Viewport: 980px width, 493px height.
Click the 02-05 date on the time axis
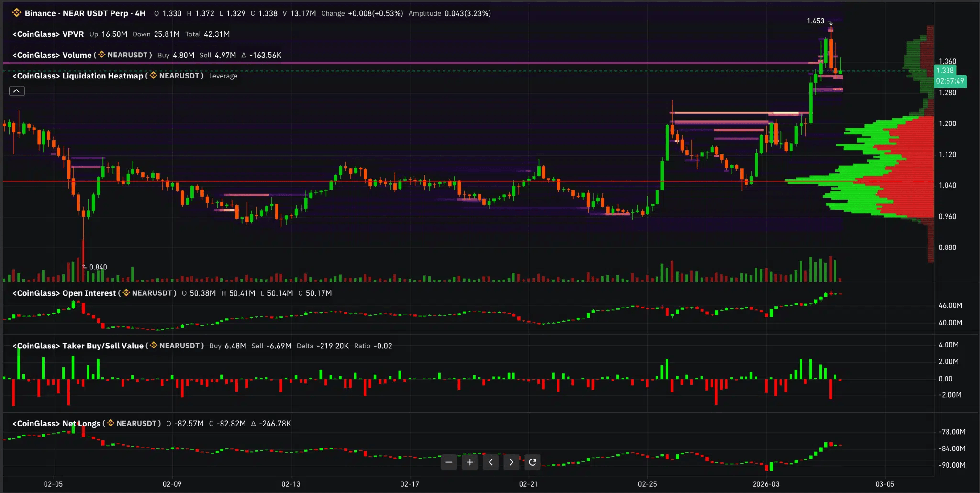[53, 484]
